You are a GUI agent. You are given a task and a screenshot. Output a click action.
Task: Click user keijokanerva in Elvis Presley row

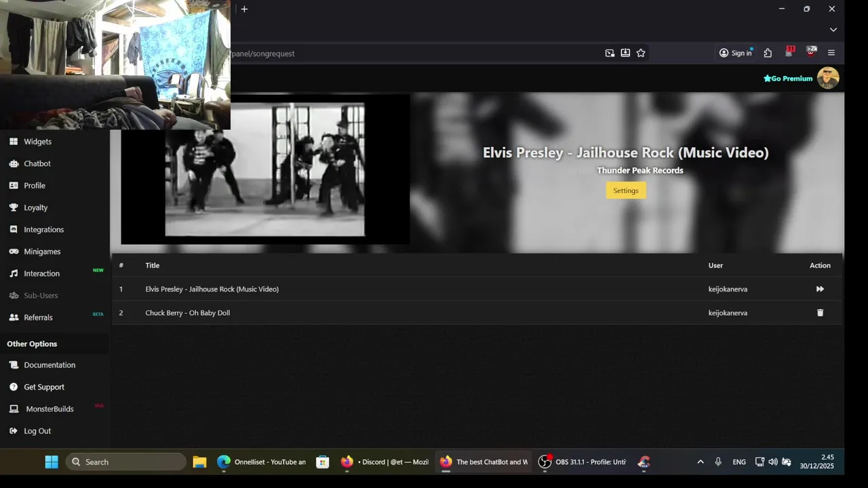[x=728, y=289]
